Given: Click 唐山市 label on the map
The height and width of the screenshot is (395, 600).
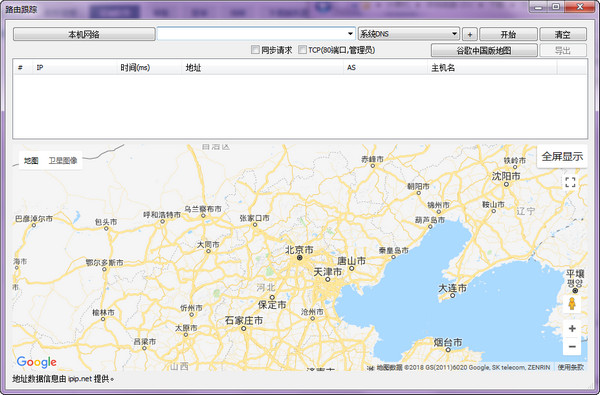Looking at the screenshot, I should coord(352,261).
